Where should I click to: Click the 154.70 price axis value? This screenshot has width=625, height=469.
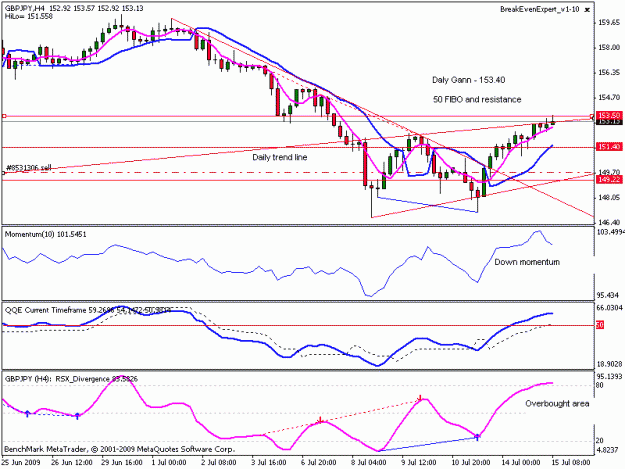tap(609, 97)
